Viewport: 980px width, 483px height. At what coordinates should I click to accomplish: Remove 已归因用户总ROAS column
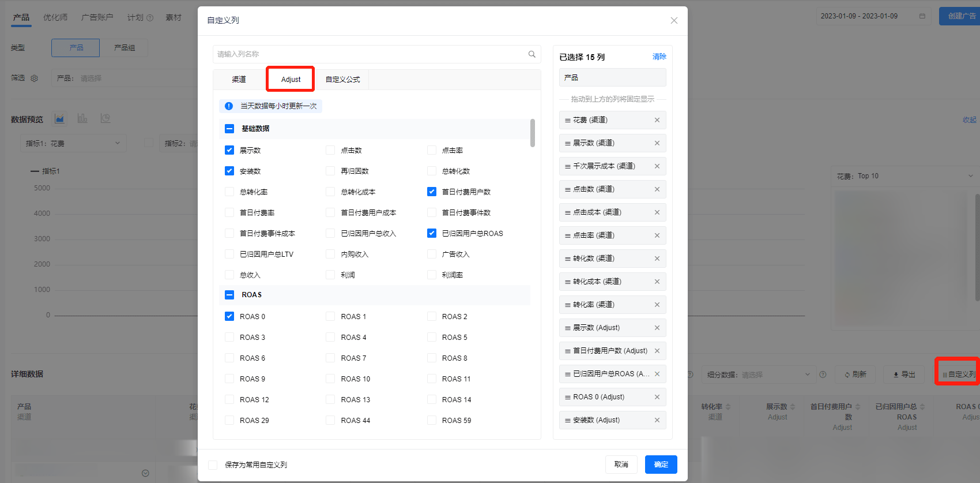(x=657, y=374)
